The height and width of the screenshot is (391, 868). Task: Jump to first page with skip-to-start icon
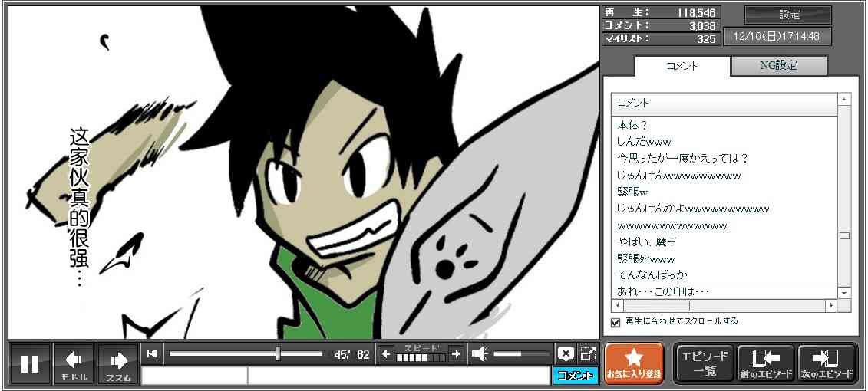tap(153, 353)
